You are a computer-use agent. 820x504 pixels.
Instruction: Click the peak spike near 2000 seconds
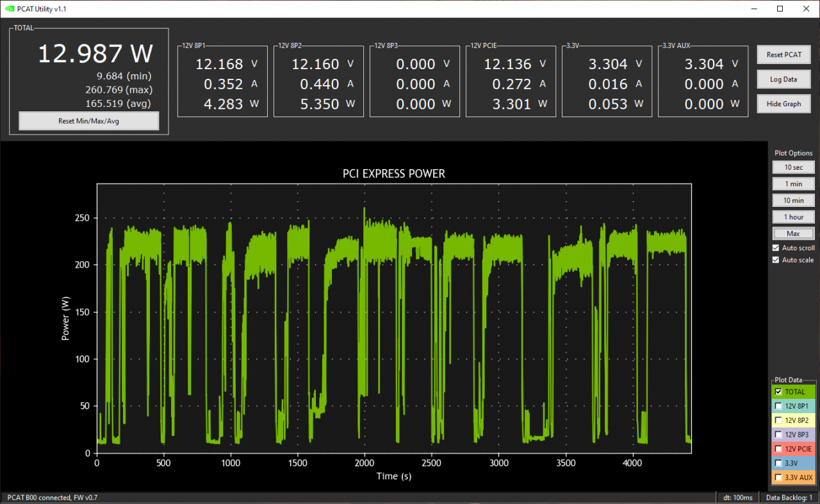364,209
